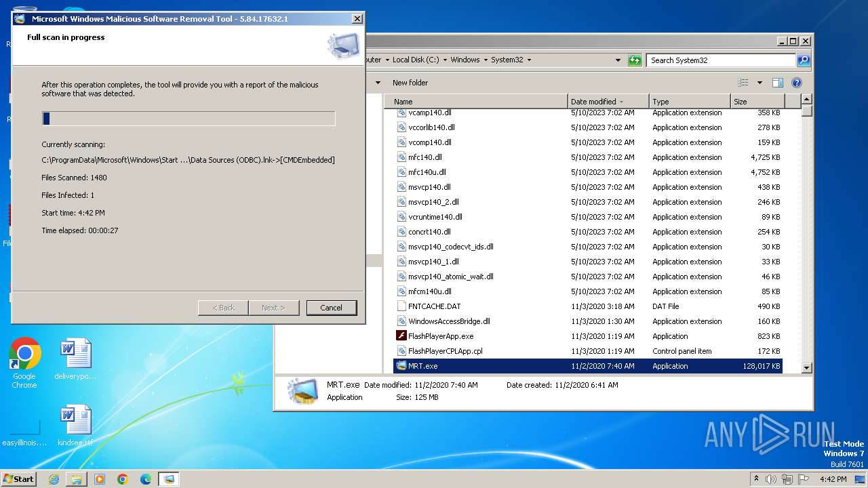The height and width of the screenshot is (488, 868).
Task: Select the deliverypo... Word document desktop icon
Action: point(75,359)
